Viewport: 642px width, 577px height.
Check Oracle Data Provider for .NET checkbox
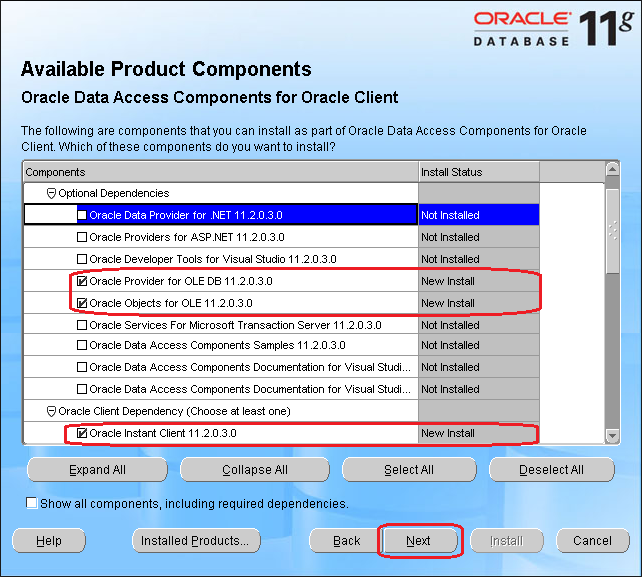pos(82,215)
